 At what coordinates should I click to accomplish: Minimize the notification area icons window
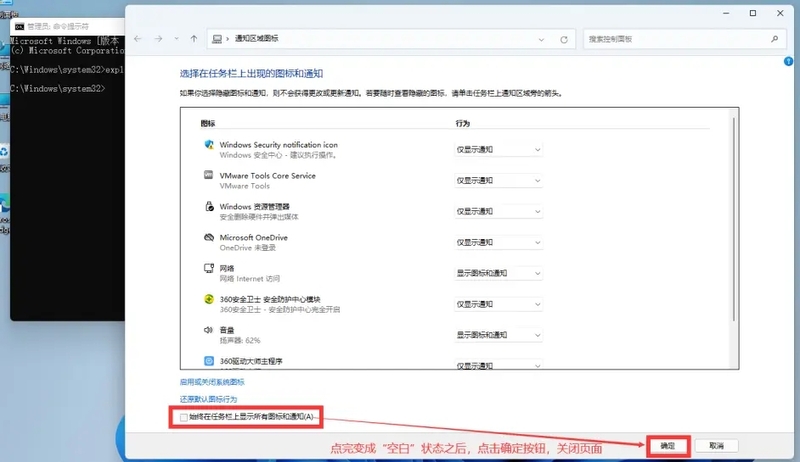(726, 13)
